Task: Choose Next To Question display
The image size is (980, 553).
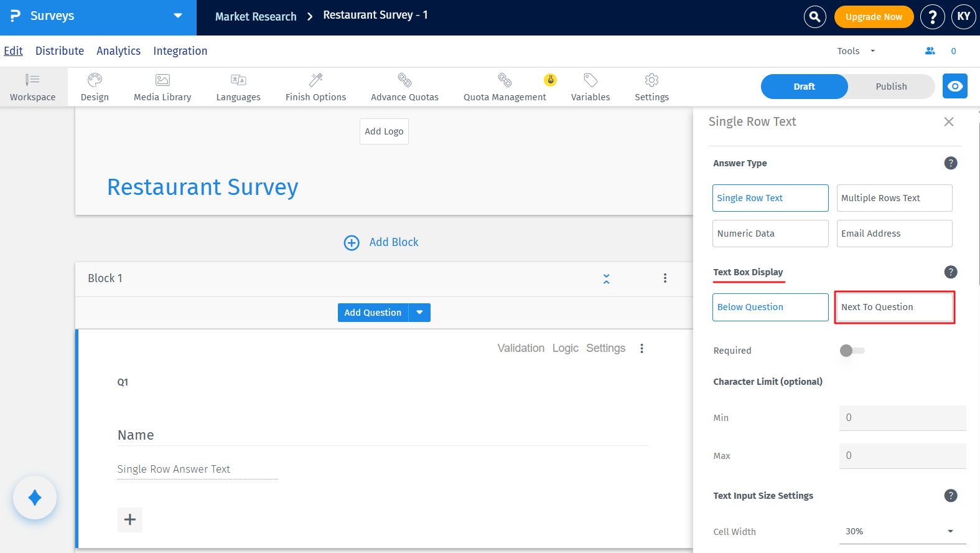Action: [x=894, y=307]
